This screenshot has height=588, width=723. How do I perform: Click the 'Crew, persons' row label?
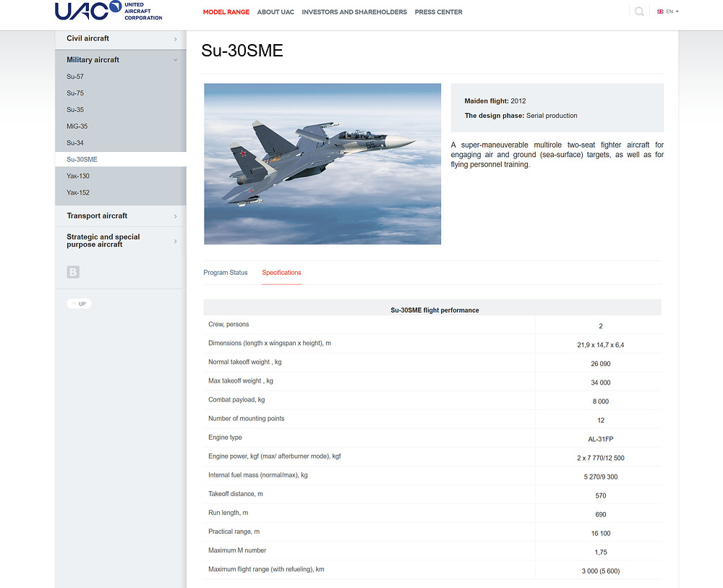coord(228,325)
